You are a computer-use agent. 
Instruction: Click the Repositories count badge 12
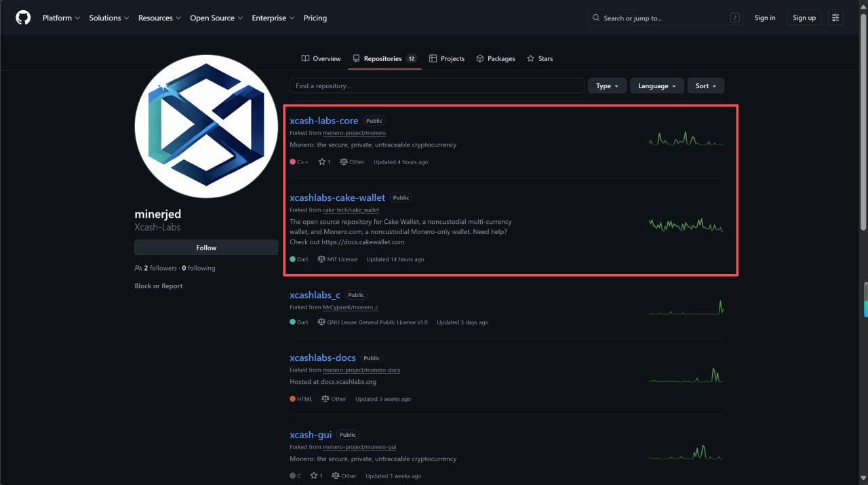point(412,59)
